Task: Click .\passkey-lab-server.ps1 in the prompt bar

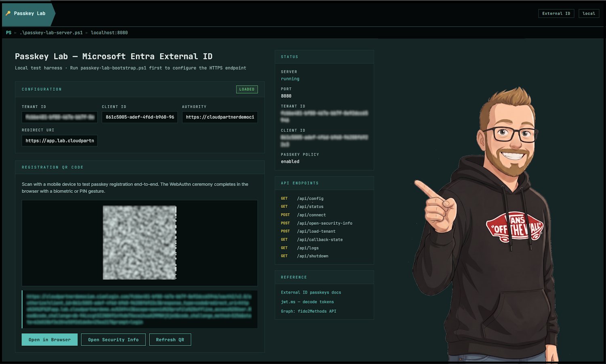Action: 51,33
